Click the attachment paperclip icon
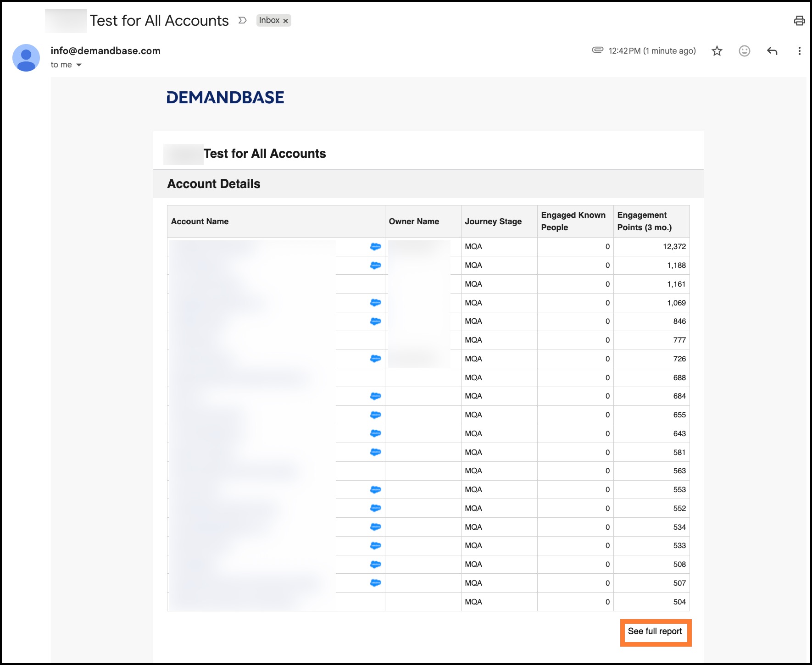Viewport: 812px width, 665px height. point(597,50)
